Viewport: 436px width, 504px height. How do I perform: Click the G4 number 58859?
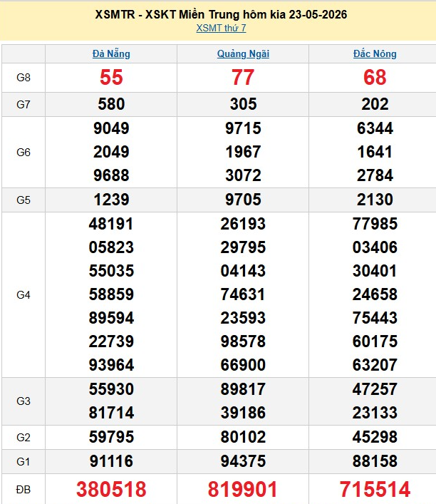click(111, 294)
